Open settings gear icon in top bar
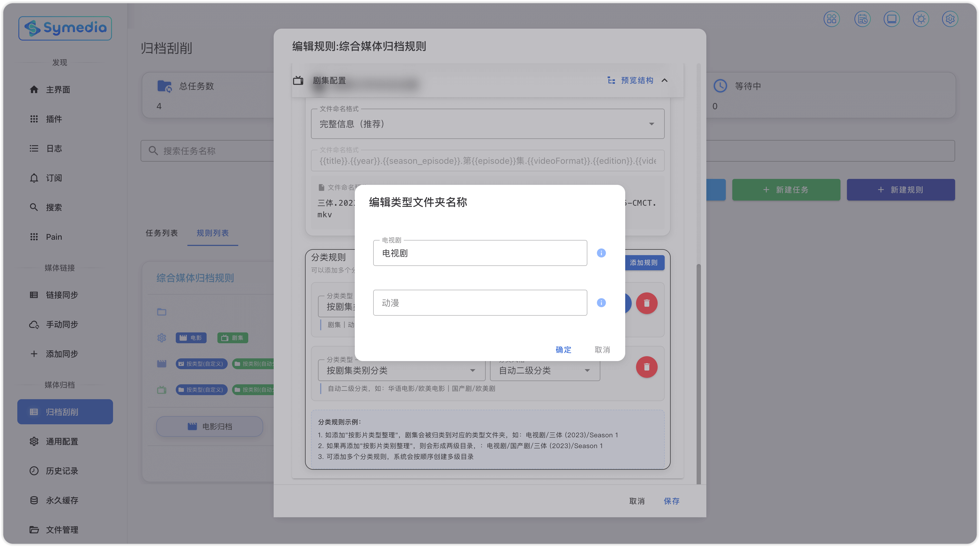980x547 pixels. (x=950, y=19)
